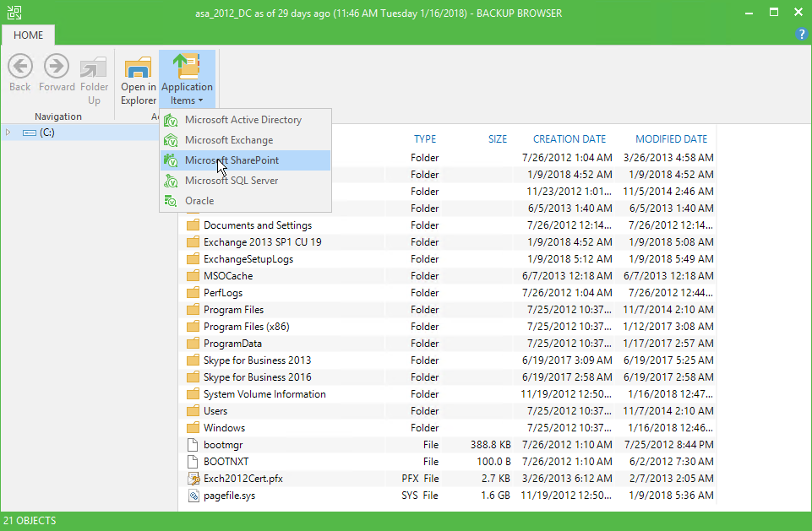Screen dimensions: 812x531
Task: Select the PerfLogs folder icon
Action: tap(193, 292)
